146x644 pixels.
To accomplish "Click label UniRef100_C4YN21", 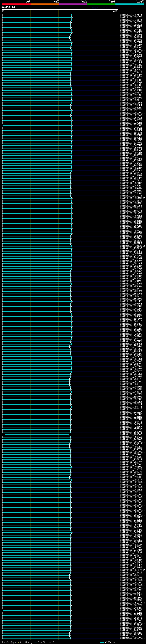I will [x=131, y=394].
